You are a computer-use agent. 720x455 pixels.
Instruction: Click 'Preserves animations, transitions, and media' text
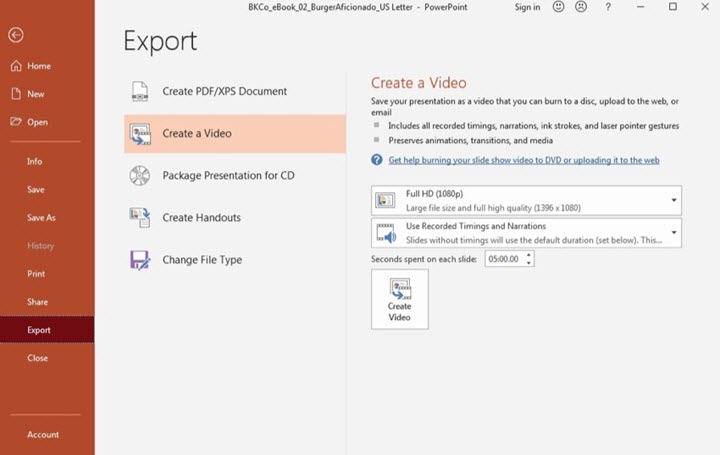point(471,140)
